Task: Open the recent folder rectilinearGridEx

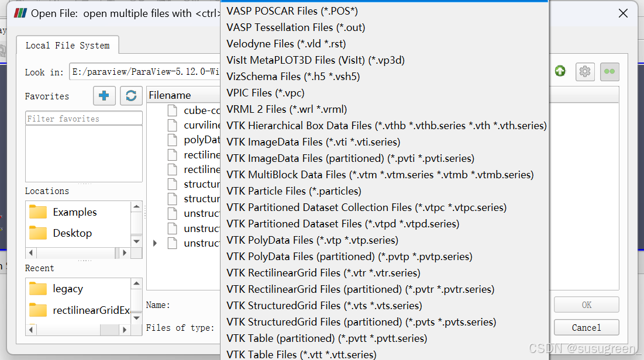Action: 78,310
